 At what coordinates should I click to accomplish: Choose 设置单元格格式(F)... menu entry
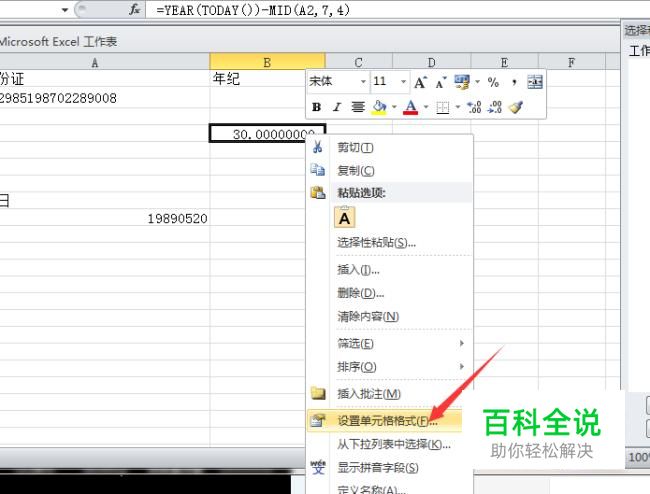[385, 421]
